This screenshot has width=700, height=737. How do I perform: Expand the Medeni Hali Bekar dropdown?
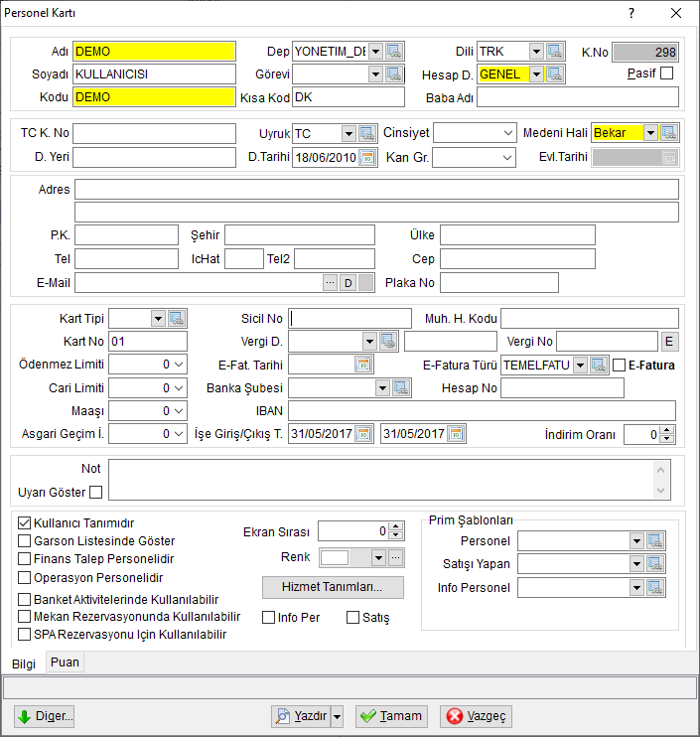[x=650, y=133]
